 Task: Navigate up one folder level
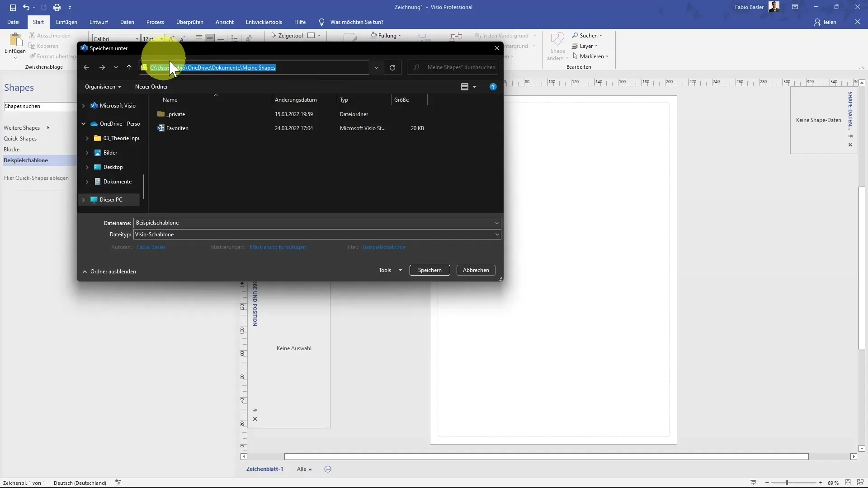point(129,67)
